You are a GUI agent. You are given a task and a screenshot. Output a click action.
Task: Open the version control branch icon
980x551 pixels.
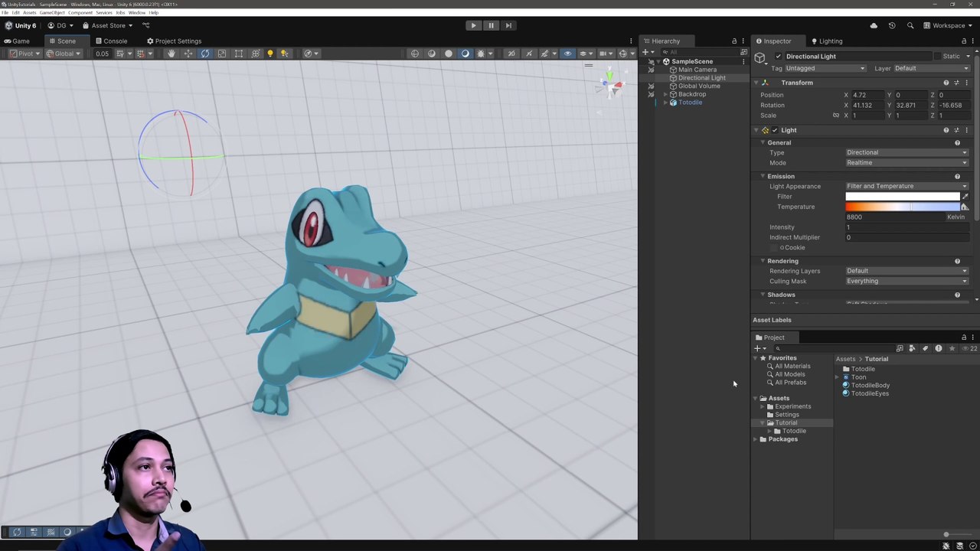145,25
